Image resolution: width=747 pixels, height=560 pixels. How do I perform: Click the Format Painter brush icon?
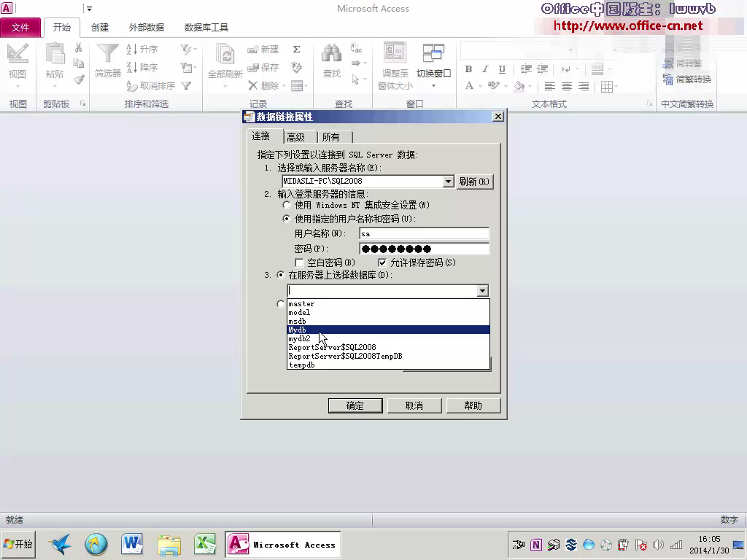[79, 79]
